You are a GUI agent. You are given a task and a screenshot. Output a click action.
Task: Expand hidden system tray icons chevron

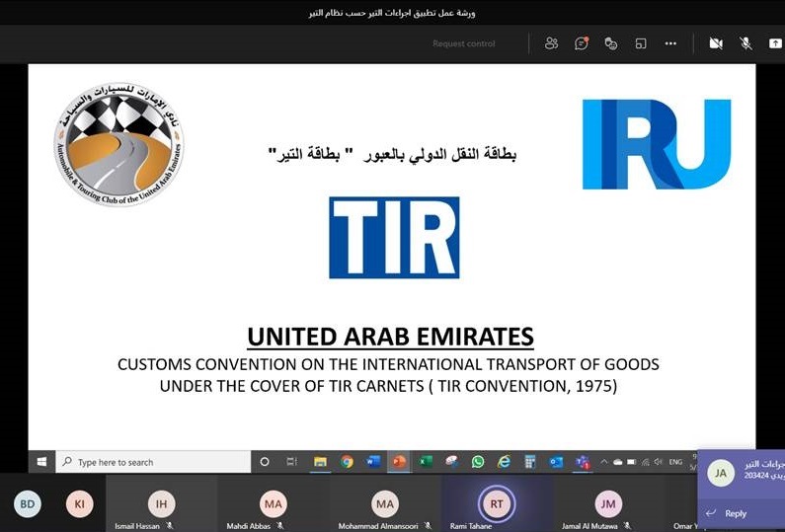click(603, 462)
